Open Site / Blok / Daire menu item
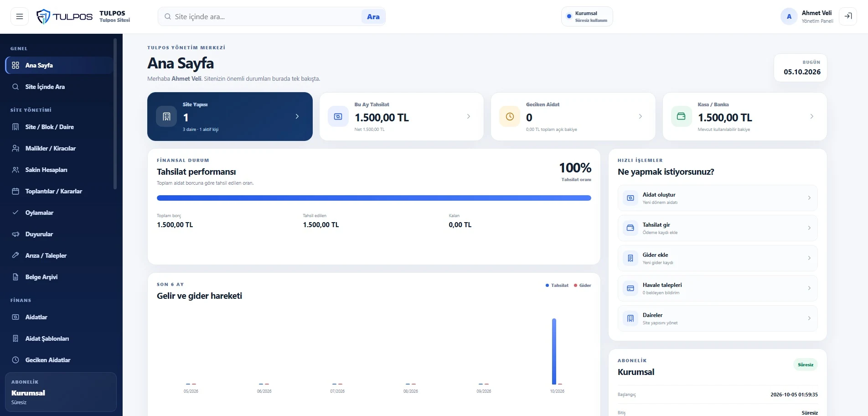The width and height of the screenshot is (868, 416). pos(59,127)
